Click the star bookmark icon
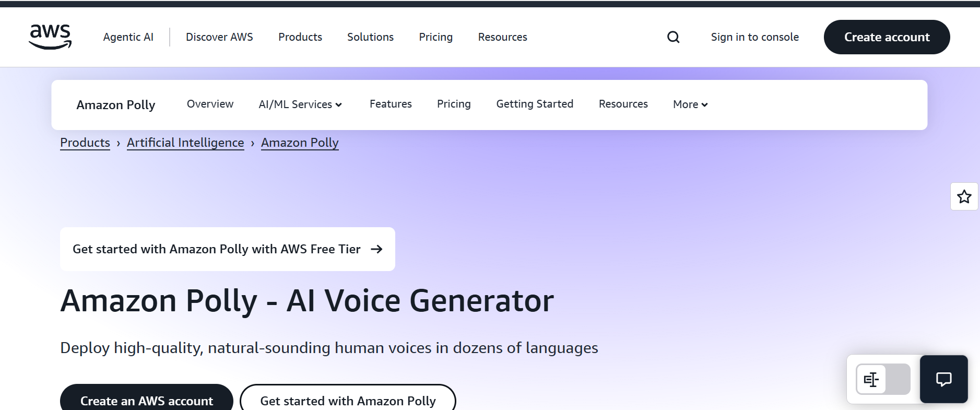The width and height of the screenshot is (980, 410). [x=964, y=197]
